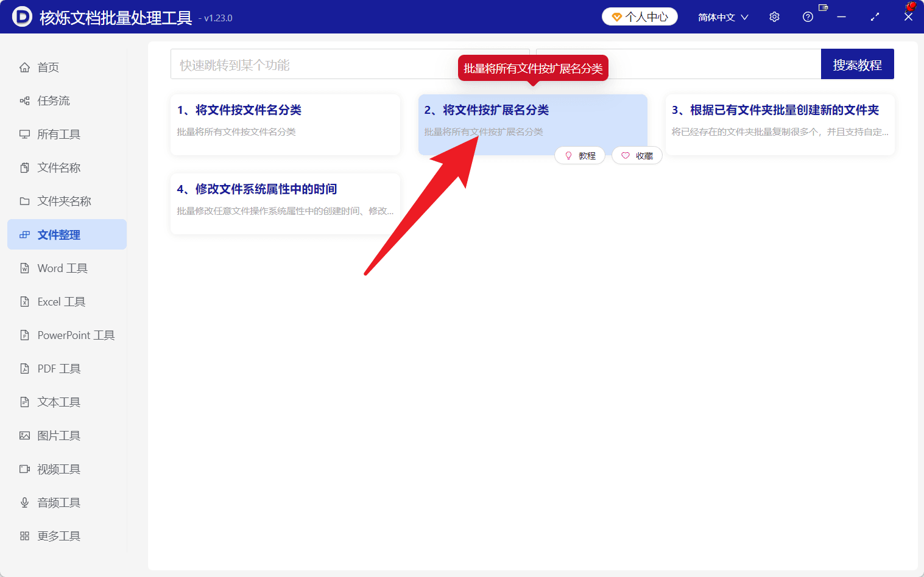924x577 pixels.
Task: Click the folder icon beside 文件夹名称
Action: [x=24, y=201]
